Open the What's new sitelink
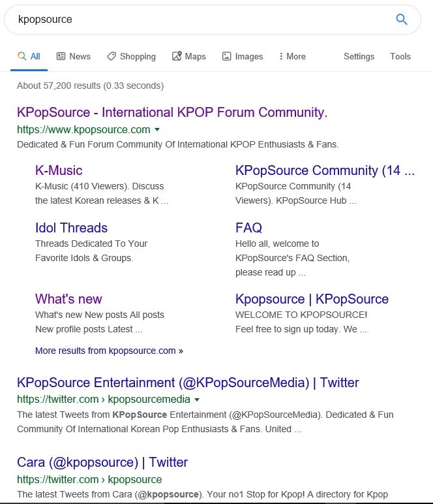The height and width of the screenshot is (504, 433). point(68,299)
